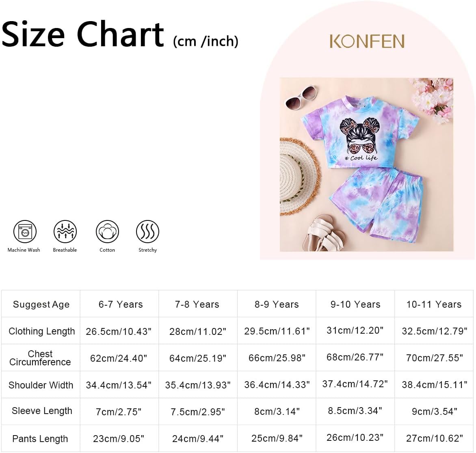Image resolution: width=476 pixels, height=453 pixels.
Task: Select the Pants Length row label
Action: (40, 439)
